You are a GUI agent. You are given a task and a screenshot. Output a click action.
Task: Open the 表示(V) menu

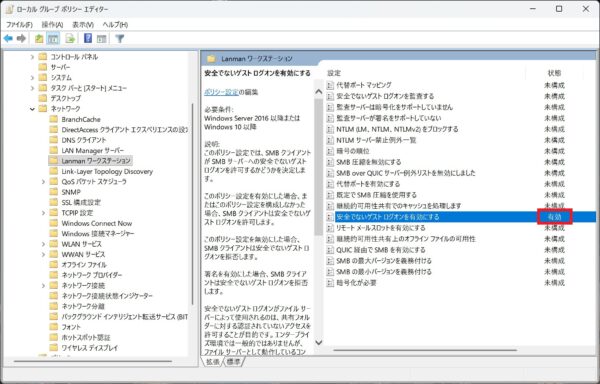point(83,24)
